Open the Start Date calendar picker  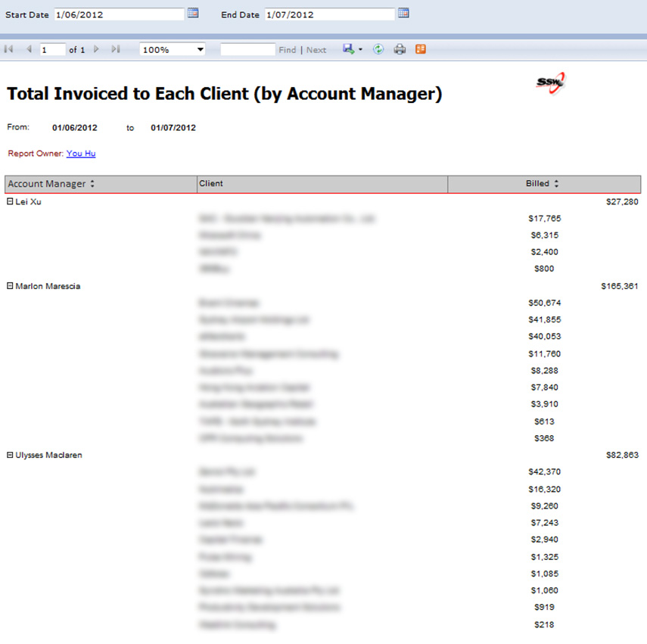tap(193, 13)
